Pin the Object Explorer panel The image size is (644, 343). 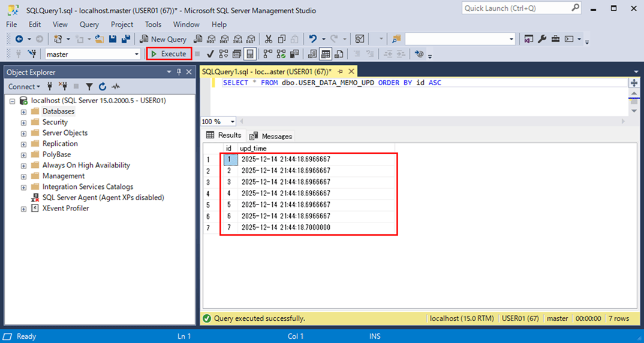click(179, 72)
